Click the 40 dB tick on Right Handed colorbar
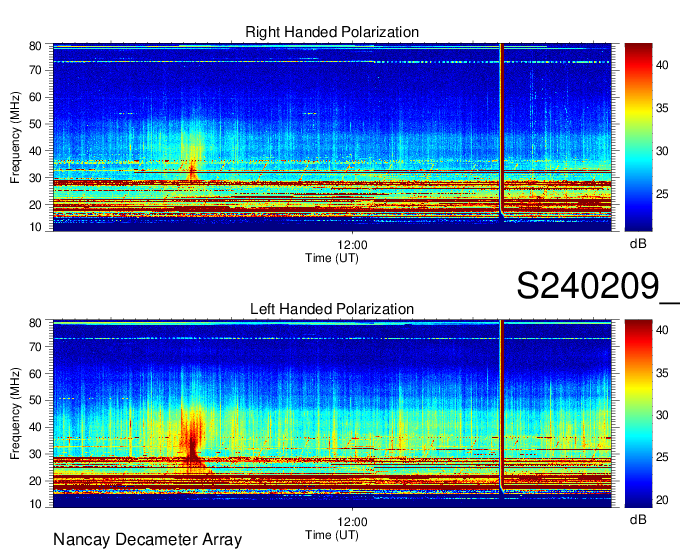 tap(662, 65)
